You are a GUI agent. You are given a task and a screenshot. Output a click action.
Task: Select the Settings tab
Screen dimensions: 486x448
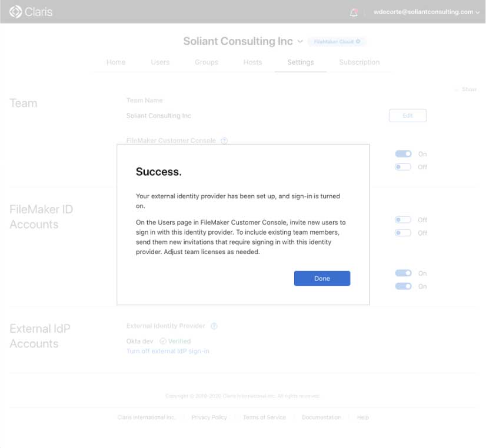pyautogui.click(x=300, y=62)
